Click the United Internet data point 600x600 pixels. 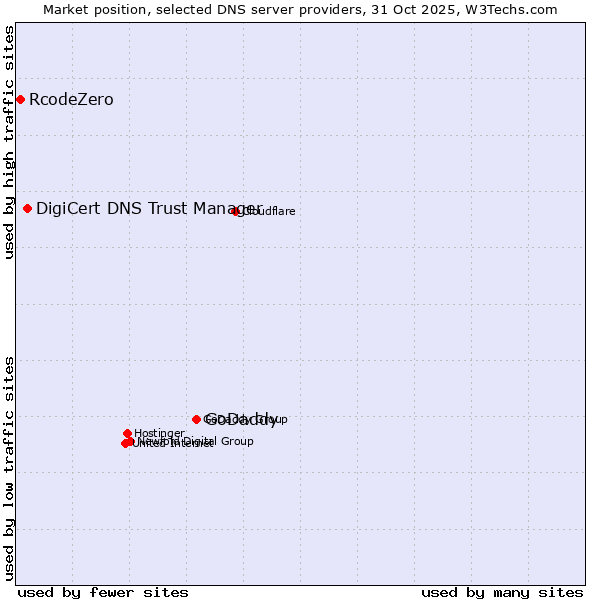(x=125, y=443)
